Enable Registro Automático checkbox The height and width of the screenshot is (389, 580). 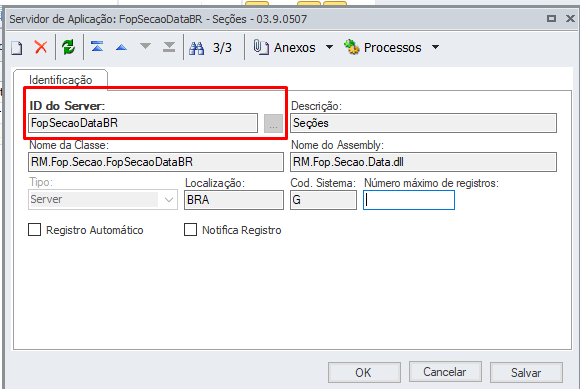(x=34, y=230)
